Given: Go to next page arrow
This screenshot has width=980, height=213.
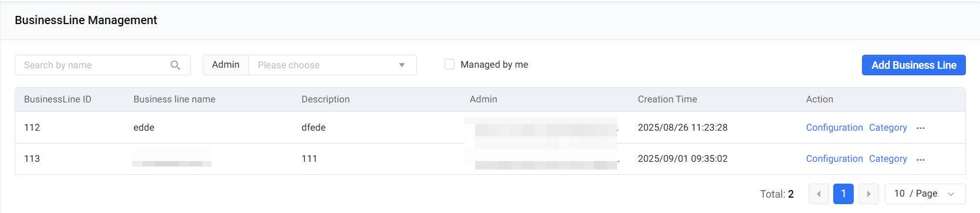Looking at the screenshot, I should pos(868,194).
